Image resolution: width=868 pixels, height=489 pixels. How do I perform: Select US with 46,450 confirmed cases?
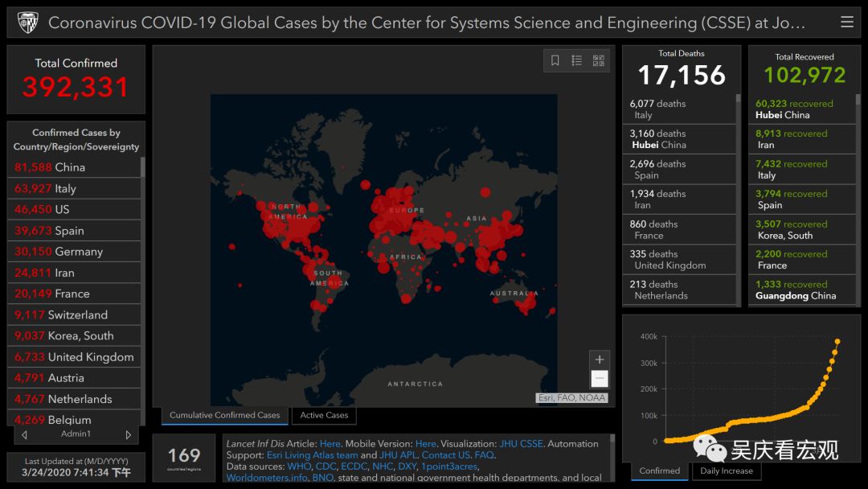click(74, 209)
